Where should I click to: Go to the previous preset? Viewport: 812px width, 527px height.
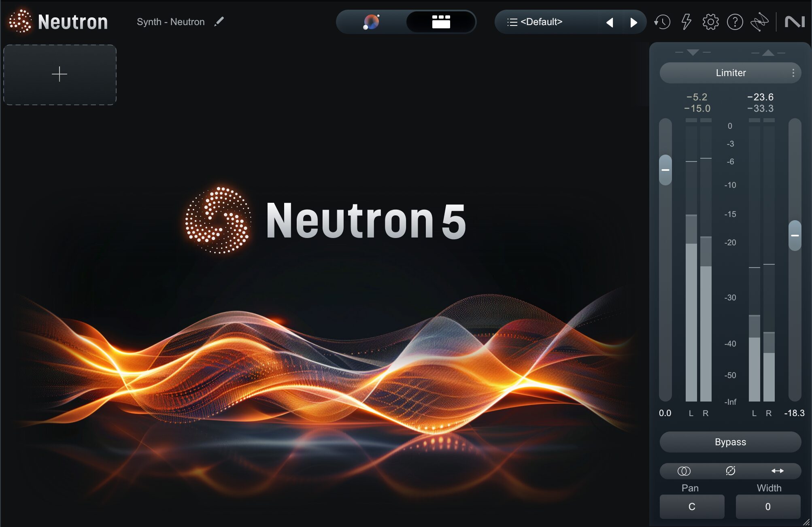[610, 22]
